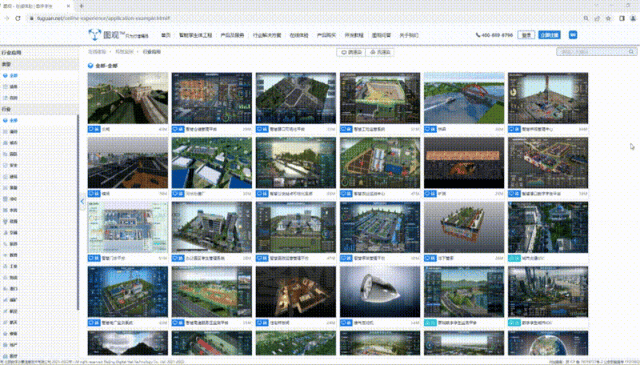Open the blue power plant dashboard thumbnail
This screenshot has height=365, width=640.
pos(128,292)
